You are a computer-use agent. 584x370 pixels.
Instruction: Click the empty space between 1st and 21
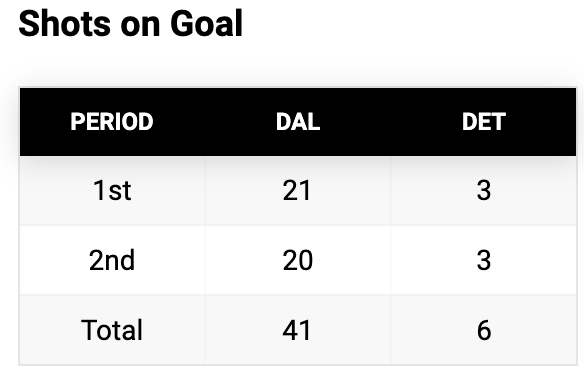tap(207, 190)
